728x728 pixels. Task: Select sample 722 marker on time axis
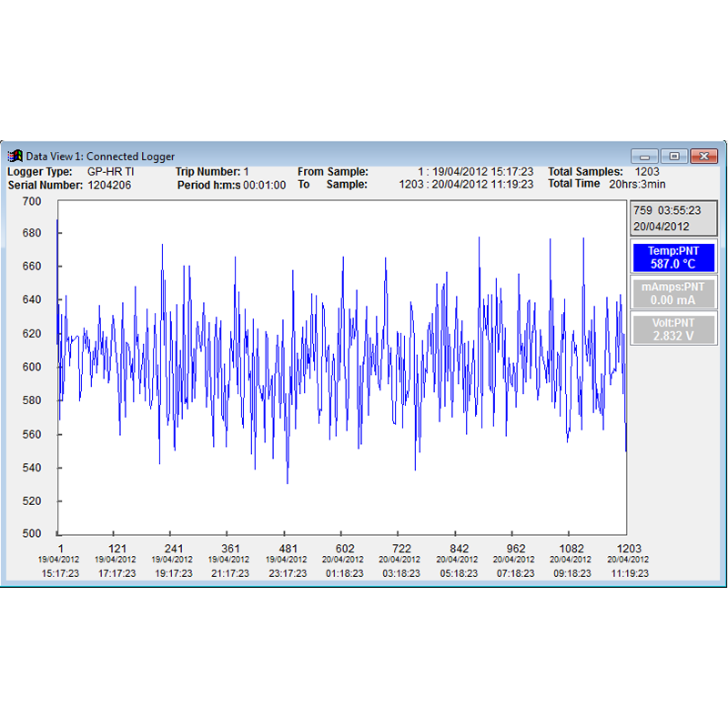[x=401, y=549]
